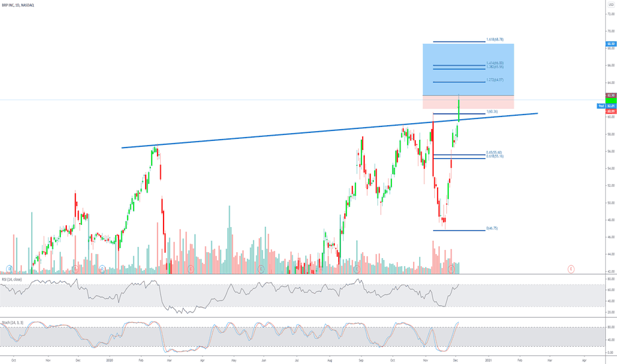Click the 1.414(66.00) Fibonacci level label

point(495,64)
